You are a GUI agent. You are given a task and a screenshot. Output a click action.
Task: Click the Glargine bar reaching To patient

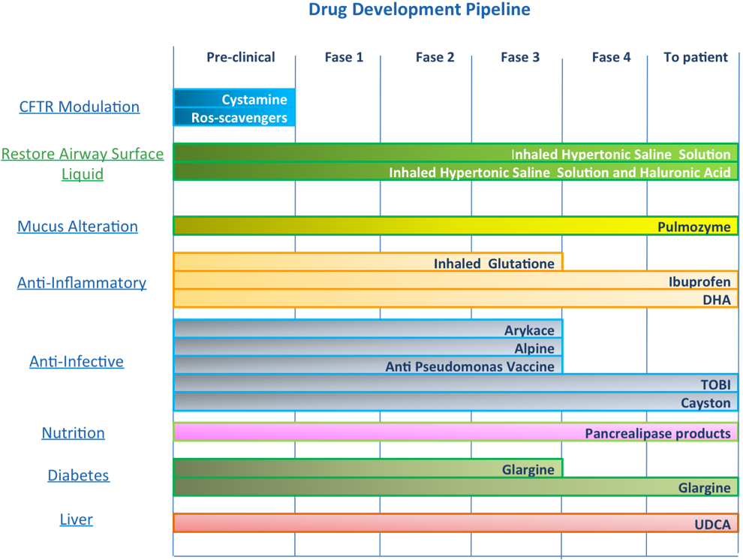tap(456, 486)
